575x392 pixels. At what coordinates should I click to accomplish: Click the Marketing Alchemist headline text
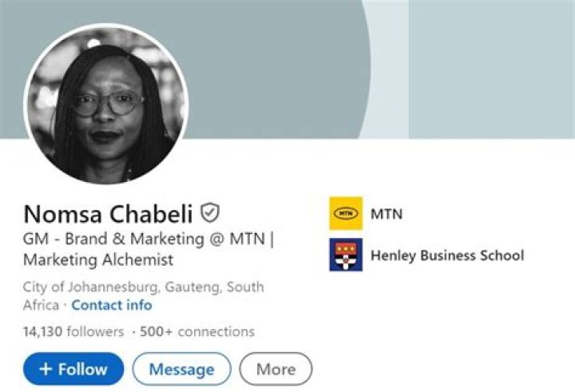pyautogui.click(x=98, y=260)
